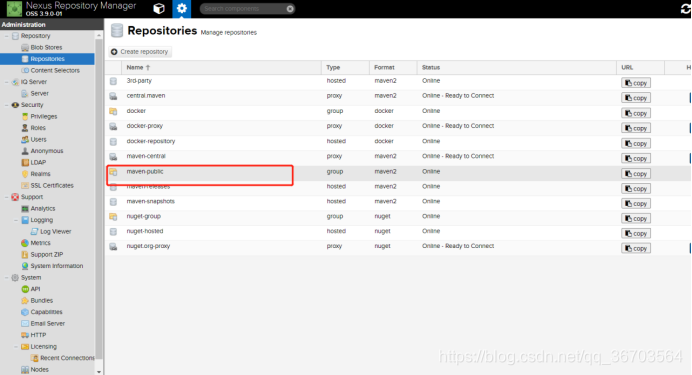The width and height of the screenshot is (692, 375).
Task: Collapse the Support tree node
Action: point(7,197)
